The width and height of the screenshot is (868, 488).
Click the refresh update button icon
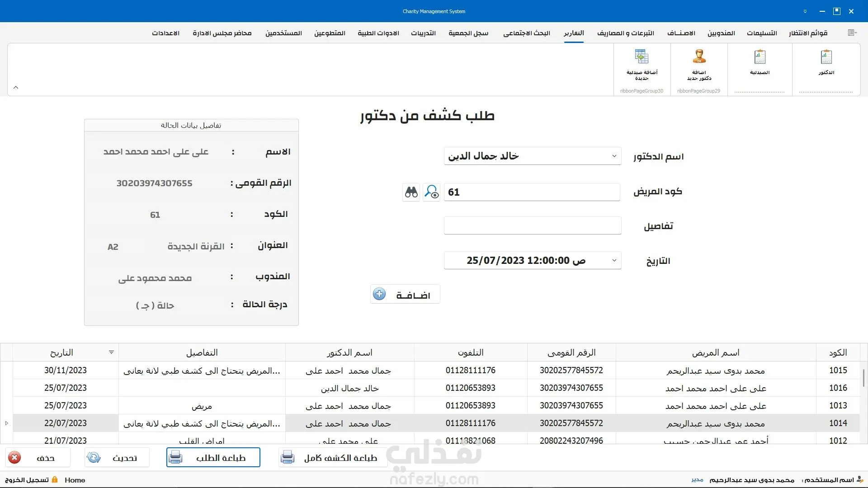point(94,458)
